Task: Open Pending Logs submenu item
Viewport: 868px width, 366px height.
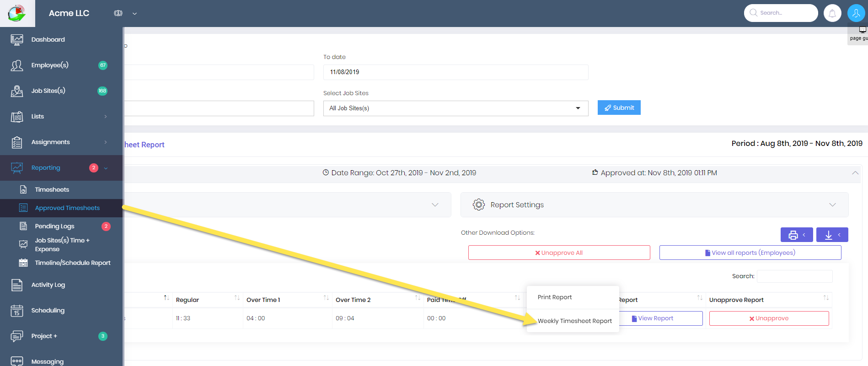Action: coord(54,226)
